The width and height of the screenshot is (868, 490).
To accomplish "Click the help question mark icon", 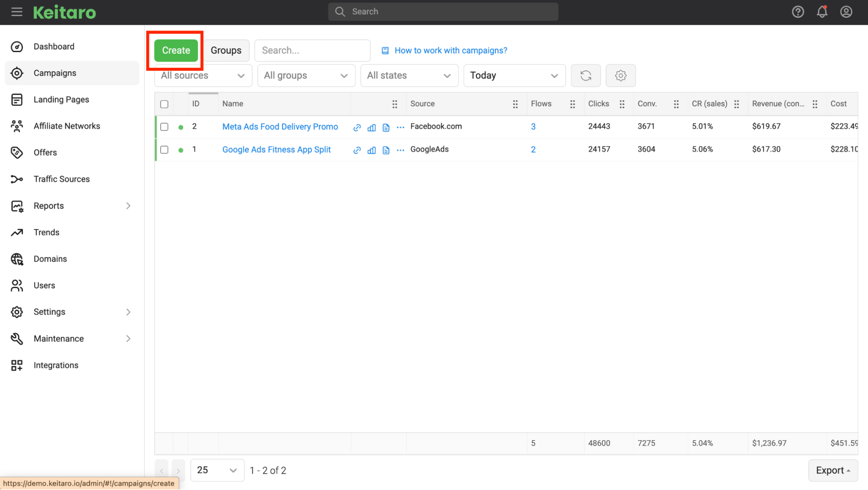I will point(798,12).
